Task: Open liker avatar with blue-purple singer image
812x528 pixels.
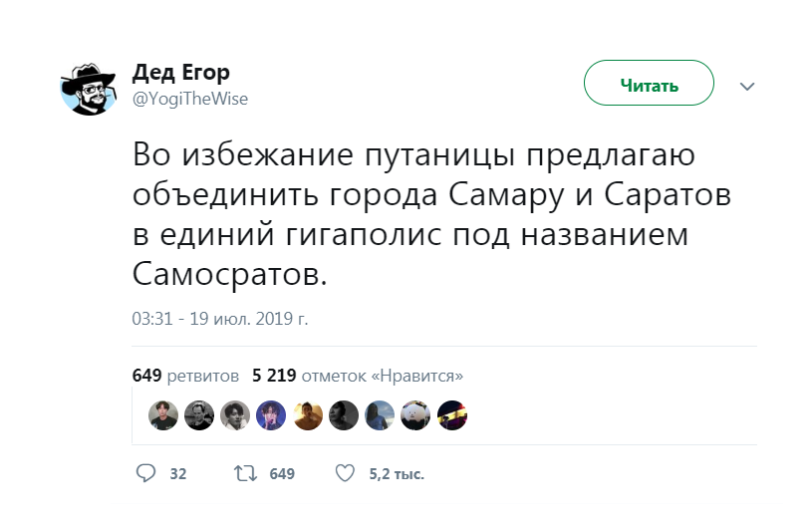Action: (x=271, y=414)
